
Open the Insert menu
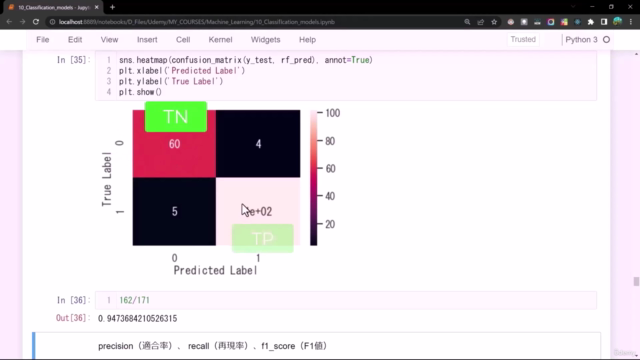pos(147,40)
